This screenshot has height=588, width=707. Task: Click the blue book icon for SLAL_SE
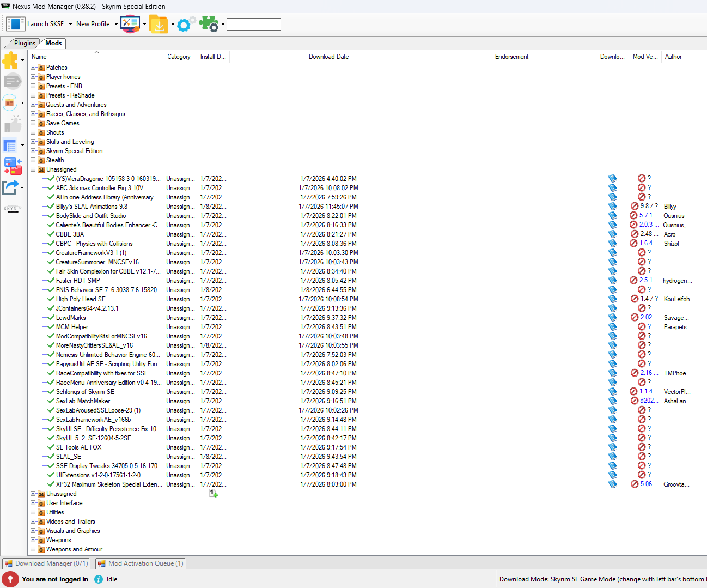coord(613,457)
